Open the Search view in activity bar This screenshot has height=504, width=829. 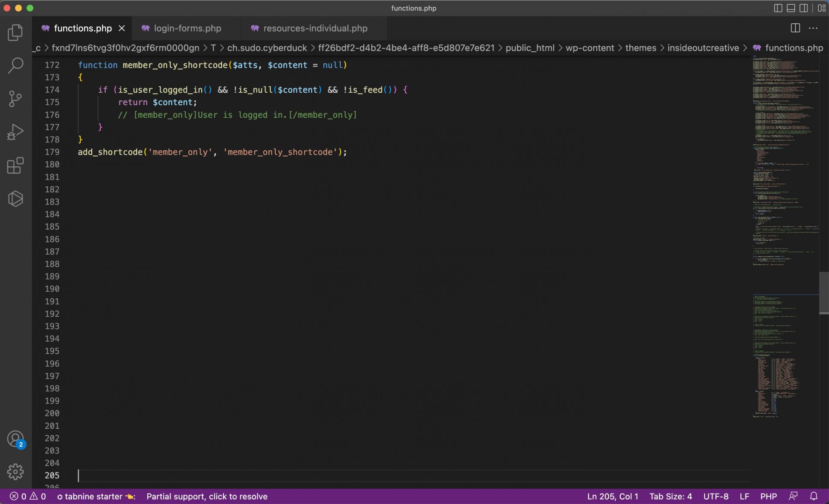(16, 66)
